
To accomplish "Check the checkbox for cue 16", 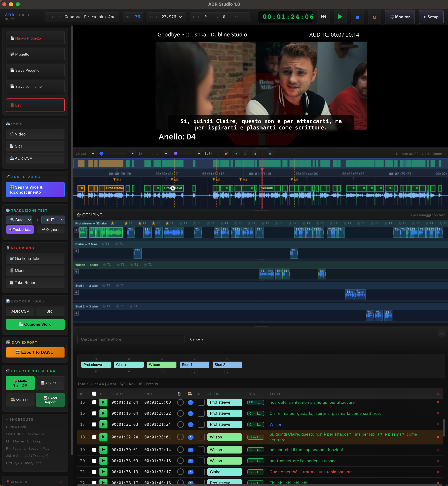I will click(x=94, y=413).
